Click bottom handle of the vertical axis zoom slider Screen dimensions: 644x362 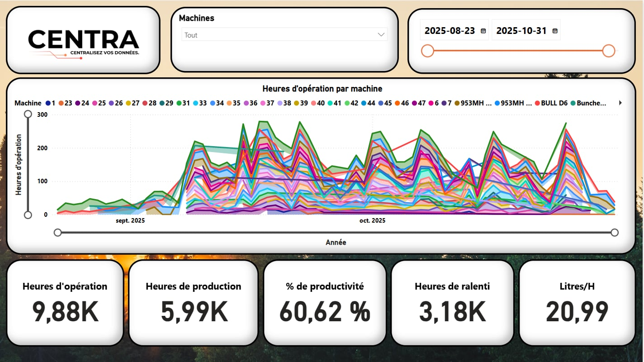28,214
